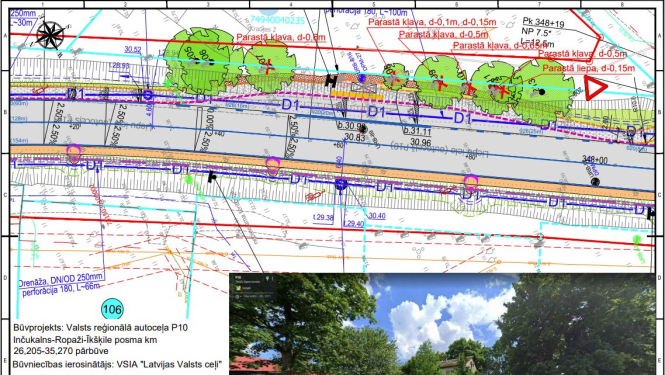The image size is (665, 375).
Task: Select elevation label b.31.11
Action: click(417, 132)
